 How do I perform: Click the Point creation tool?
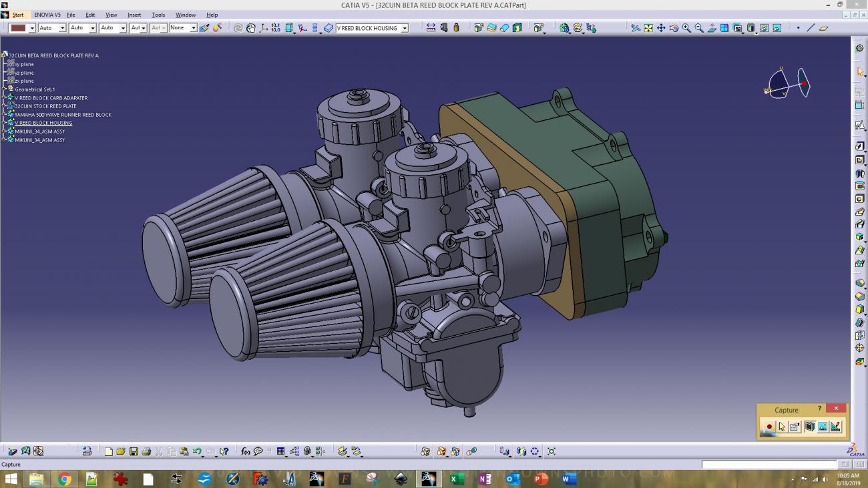(x=799, y=28)
